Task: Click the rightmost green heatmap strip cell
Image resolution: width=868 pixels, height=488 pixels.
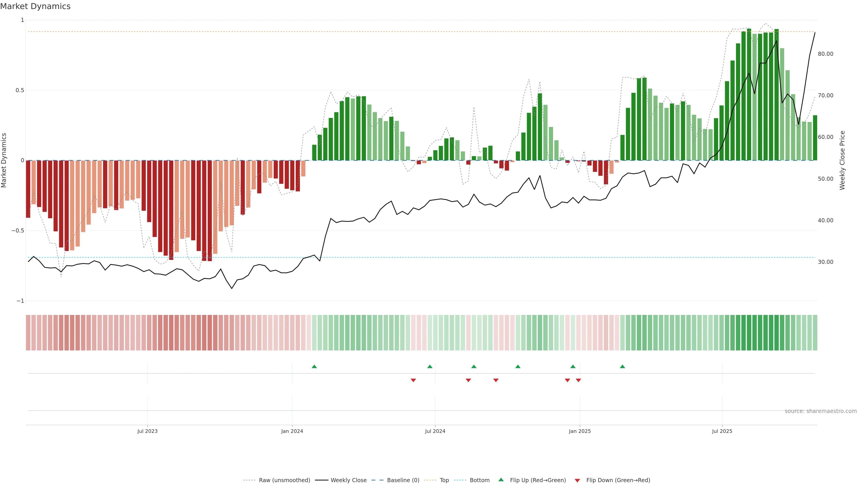Action: pyautogui.click(x=815, y=332)
